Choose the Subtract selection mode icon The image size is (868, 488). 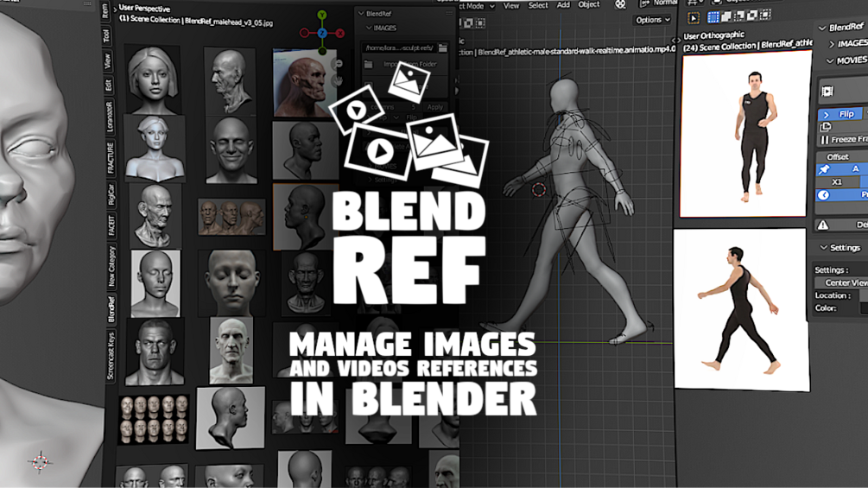[739, 16]
